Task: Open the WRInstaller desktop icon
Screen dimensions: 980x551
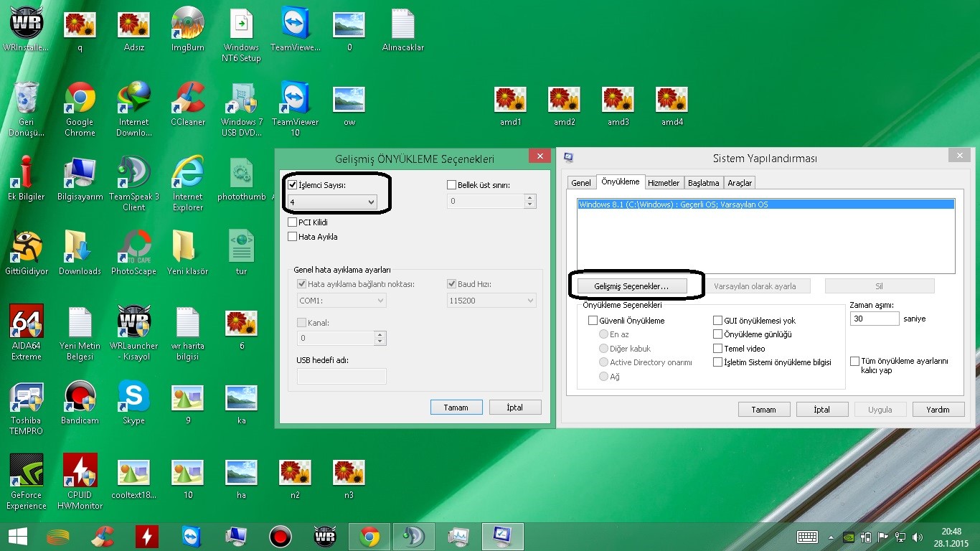Action: [27, 30]
